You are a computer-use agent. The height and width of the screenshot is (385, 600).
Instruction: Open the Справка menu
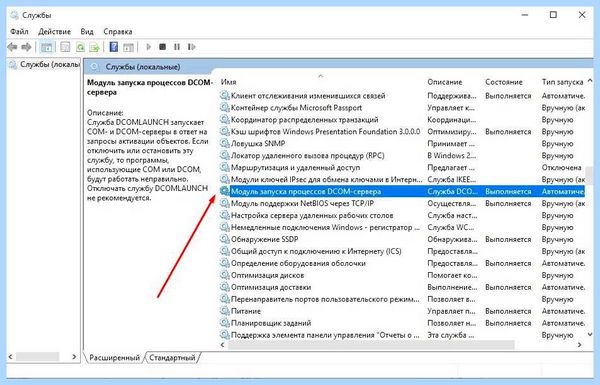point(117,31)
